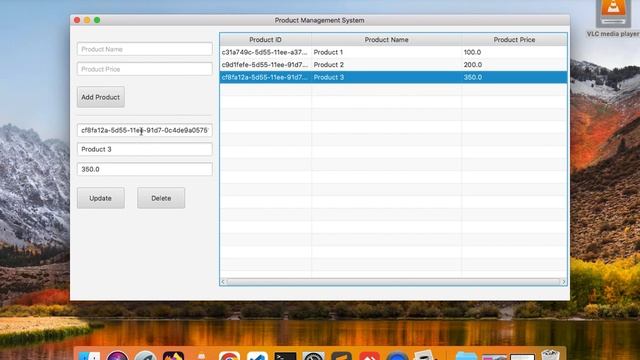Focus the empty Product Name field
The image size is (640, 360).
pos(144,49)
